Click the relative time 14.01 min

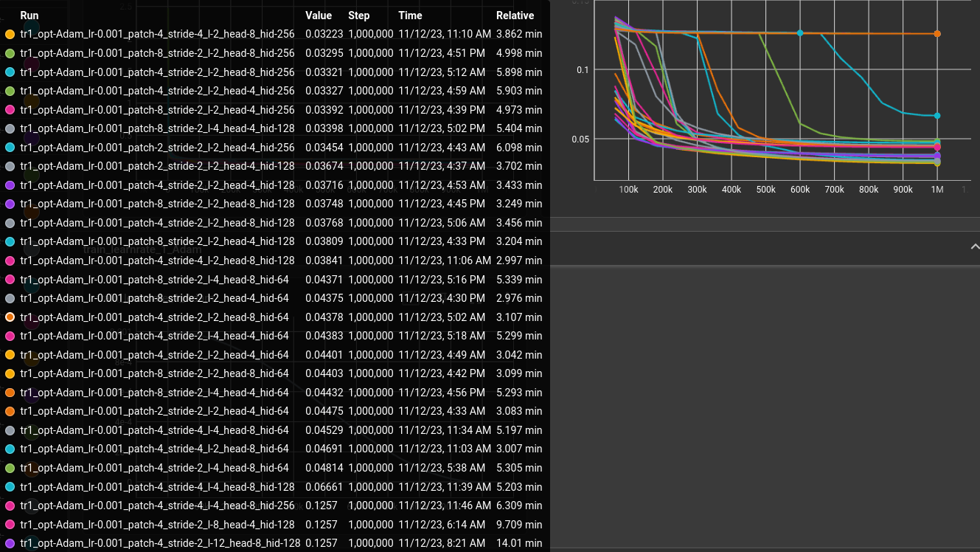tap(519, 543)
